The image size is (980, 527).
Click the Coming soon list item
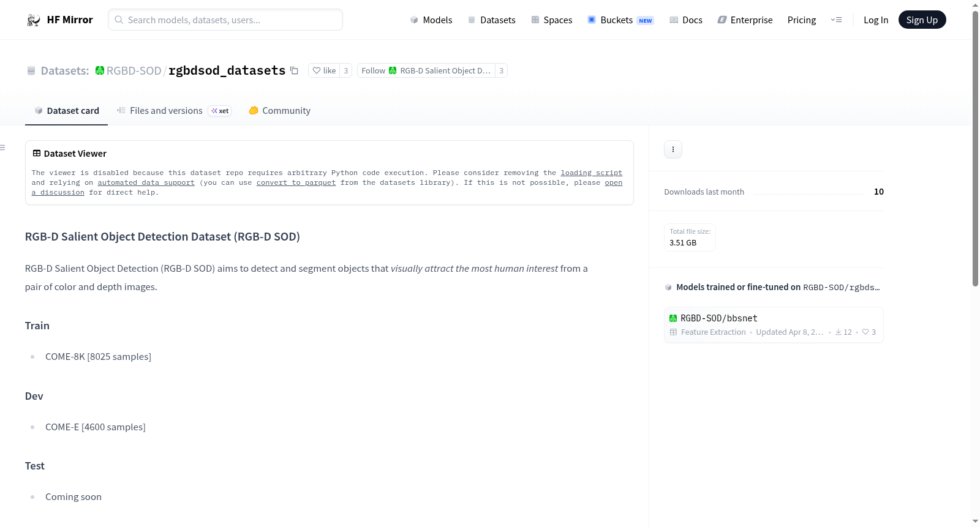coord(73,497)
